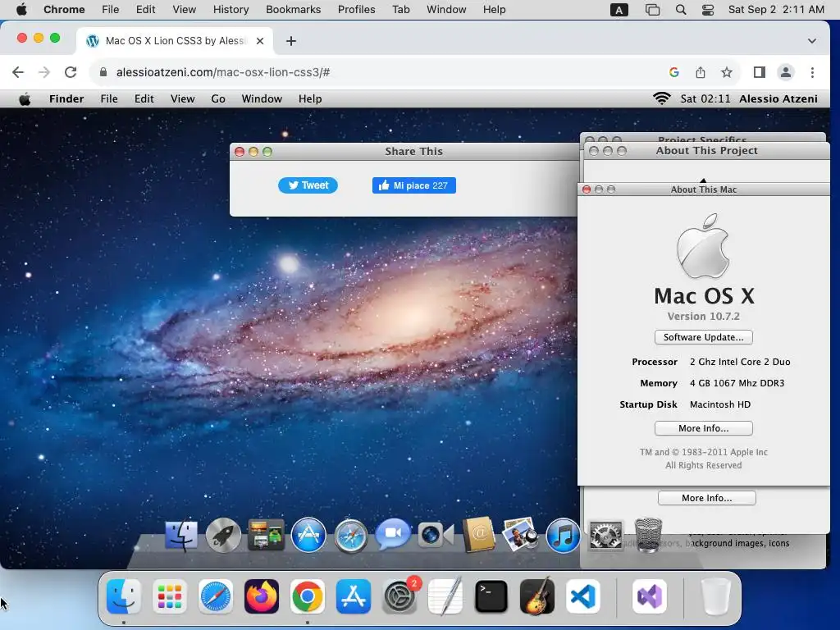Open FaceTime chat bubble icon in Lion dock
840x630 pixels.
click(393, 534)
